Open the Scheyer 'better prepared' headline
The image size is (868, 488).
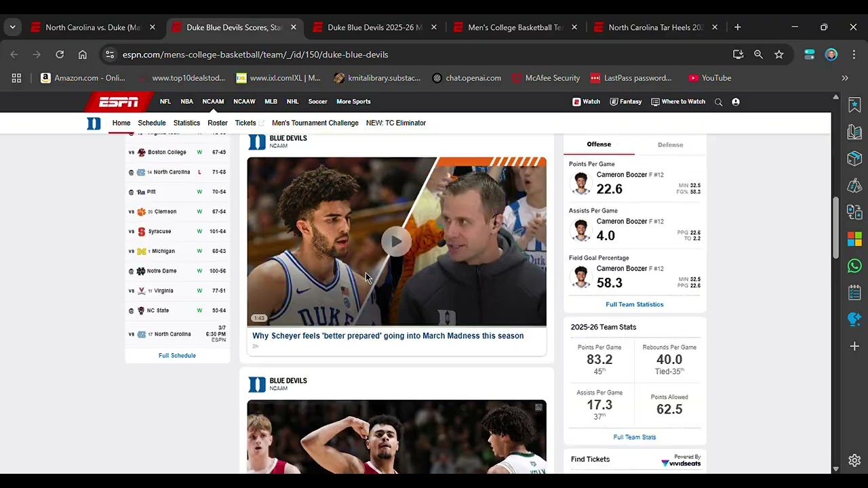(x=388, y=336)
